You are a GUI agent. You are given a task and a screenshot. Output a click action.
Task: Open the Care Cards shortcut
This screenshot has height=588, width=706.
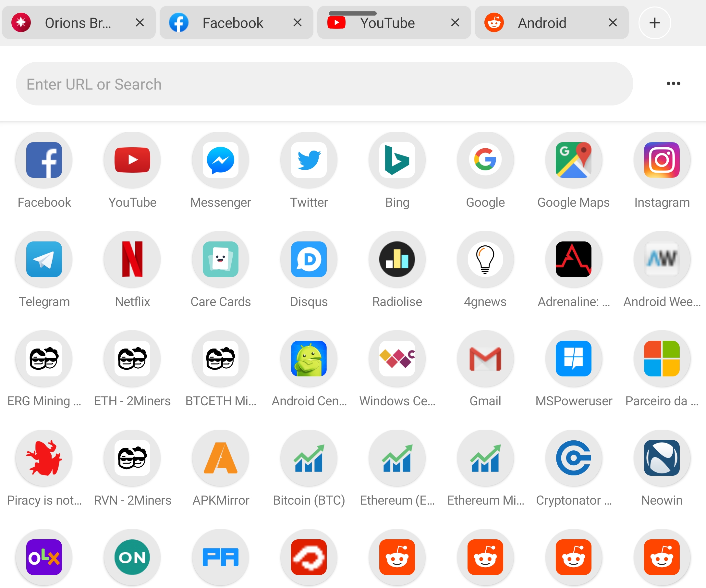click(x=221, y=259)
